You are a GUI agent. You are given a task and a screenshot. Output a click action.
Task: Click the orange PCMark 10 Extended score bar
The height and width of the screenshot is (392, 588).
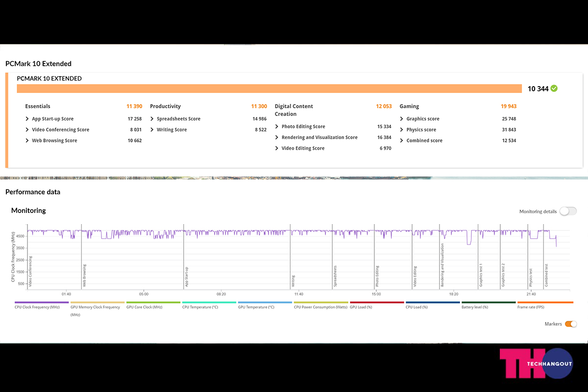tap(269, 89)
